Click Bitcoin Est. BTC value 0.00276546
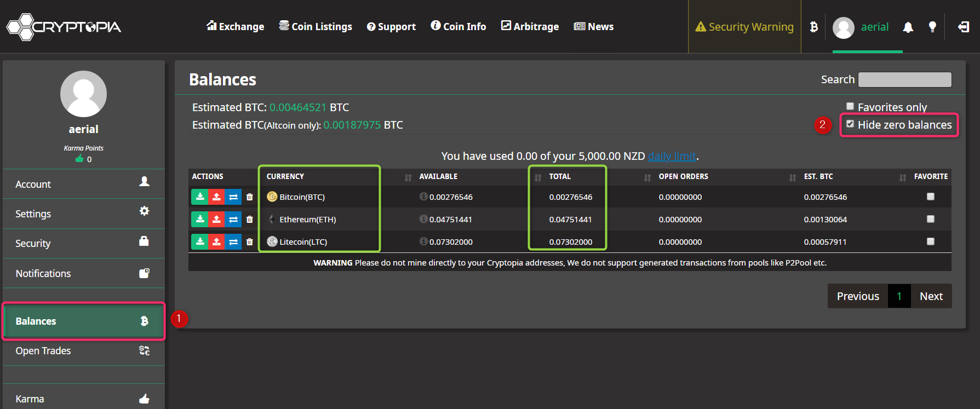Screen dimensions: 980x409 825,197
